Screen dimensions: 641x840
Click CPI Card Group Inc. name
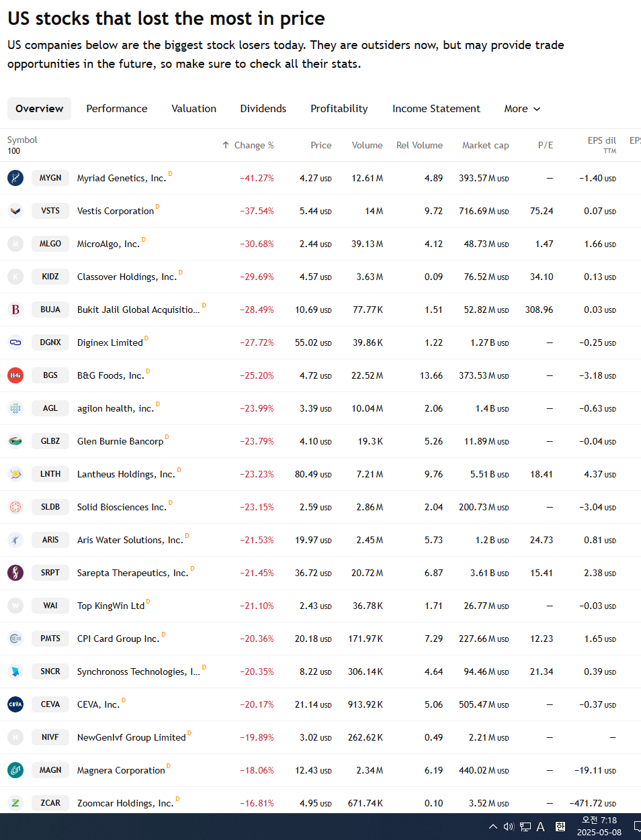[x=118, y=639]
